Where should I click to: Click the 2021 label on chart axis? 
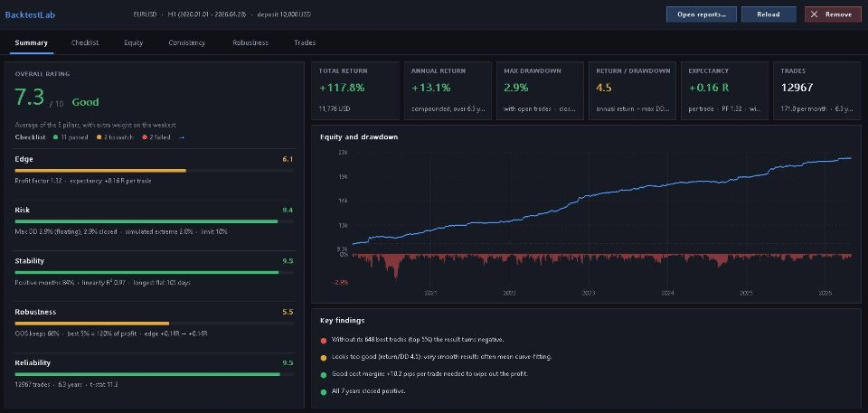point(430,292)
